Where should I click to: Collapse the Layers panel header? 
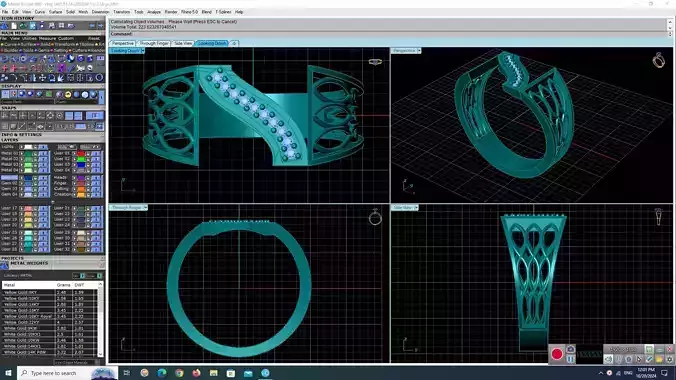[x=53, y=140]
